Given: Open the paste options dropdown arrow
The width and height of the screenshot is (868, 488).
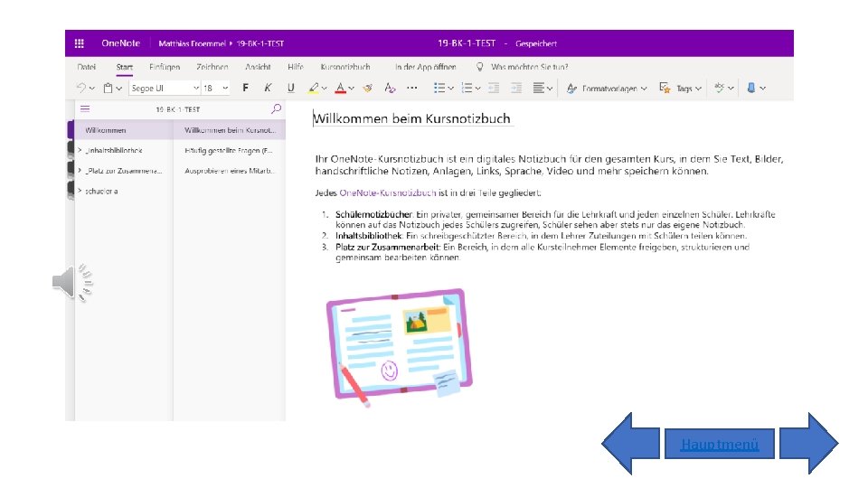Looking at the screenshot, I should [x=118, y=88].
